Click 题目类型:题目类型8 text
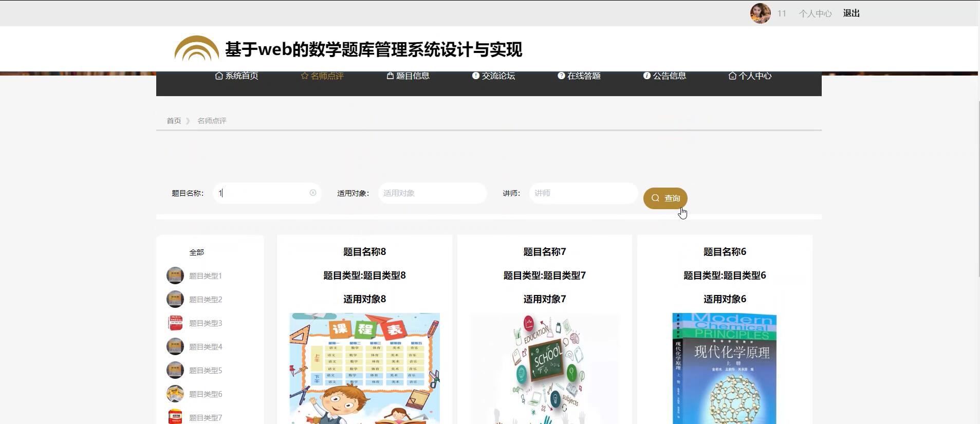The image size is (980, 424). [x=365, y=275]
